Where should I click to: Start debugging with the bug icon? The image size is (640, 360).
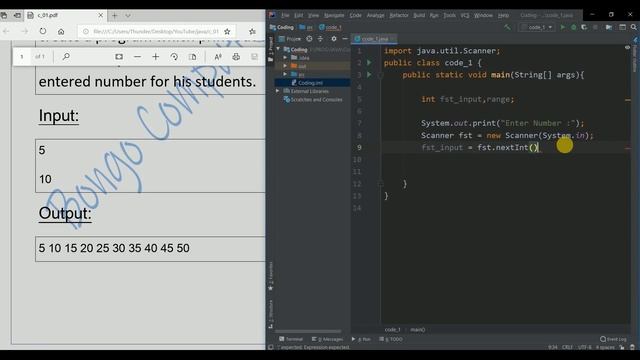click(573, 27)
